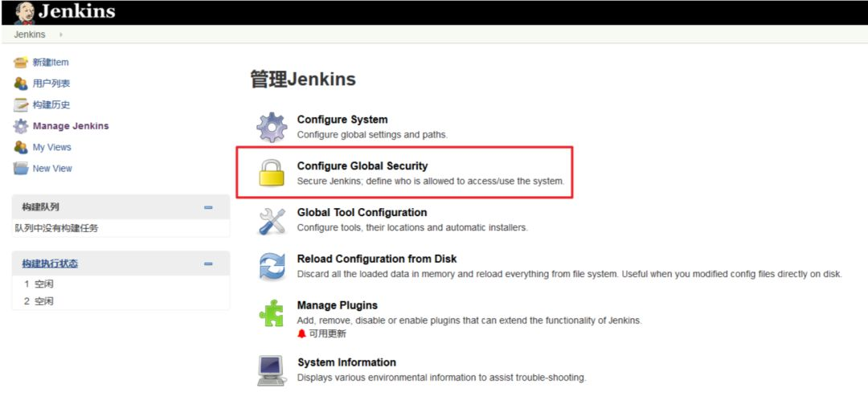Click the My Views people icon
The height and width of the screenshot is (396, 868).
click(20, 147)
